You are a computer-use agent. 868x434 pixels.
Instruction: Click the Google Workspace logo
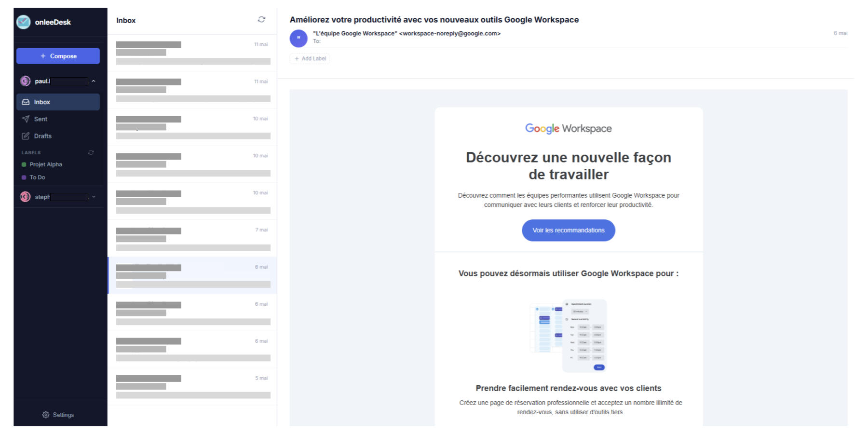(569, 128)
